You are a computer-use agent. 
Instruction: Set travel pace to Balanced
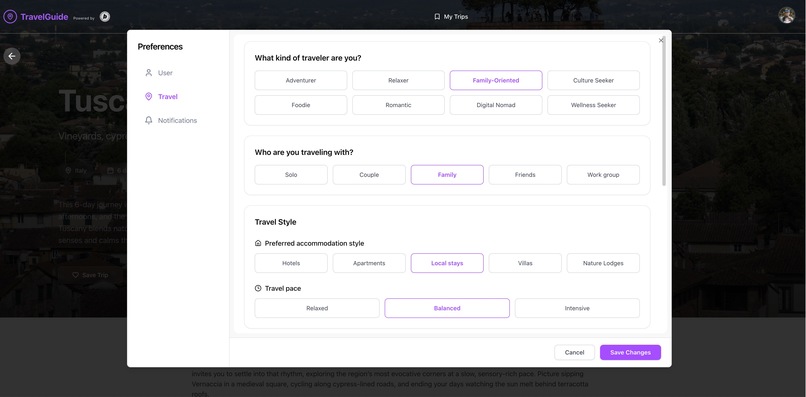tap(447, 309)
